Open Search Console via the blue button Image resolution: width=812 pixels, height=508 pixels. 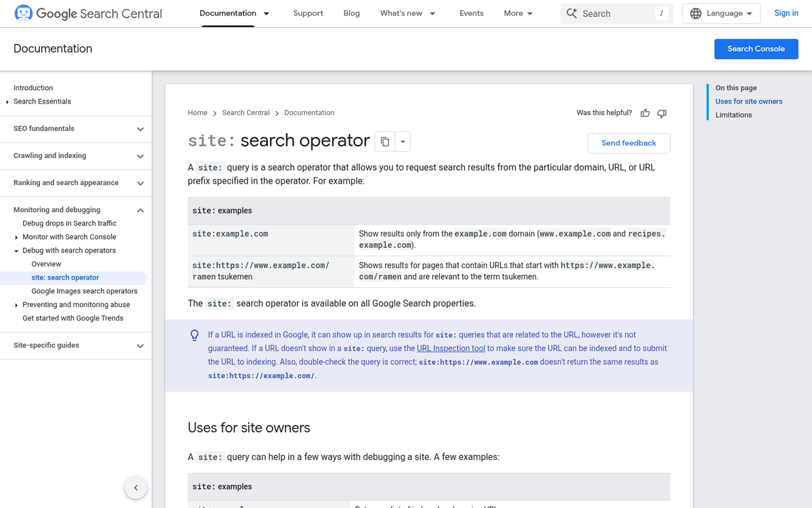click(x=756, y=49)
